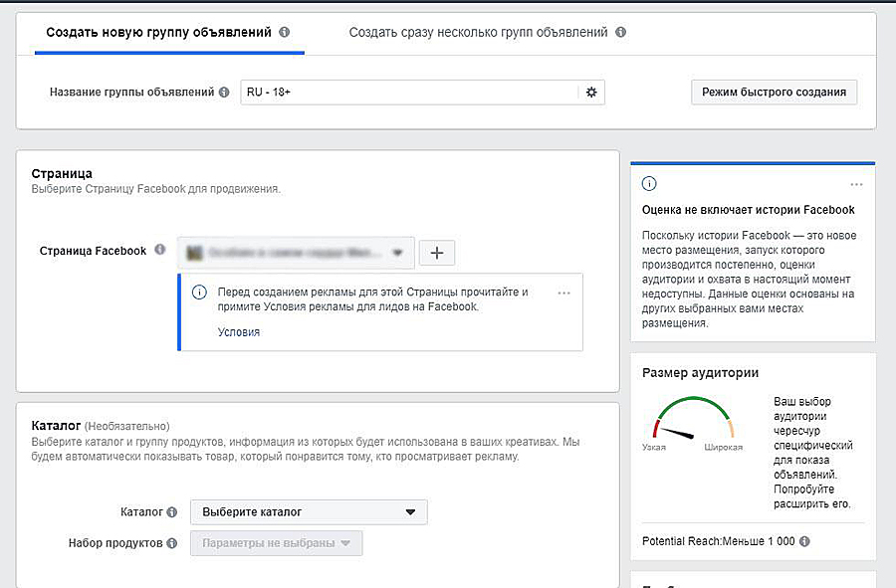Open three-dot menu in Facebook stories card
Image resolution: width=896 pixels, height=588 pixels.
click(x=856, y=185)
